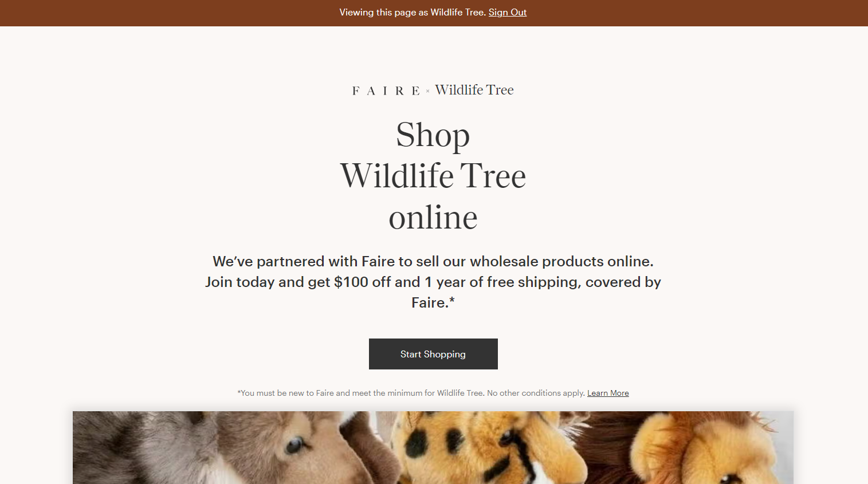Click the Wildlife Tree brand logo text

474,90
